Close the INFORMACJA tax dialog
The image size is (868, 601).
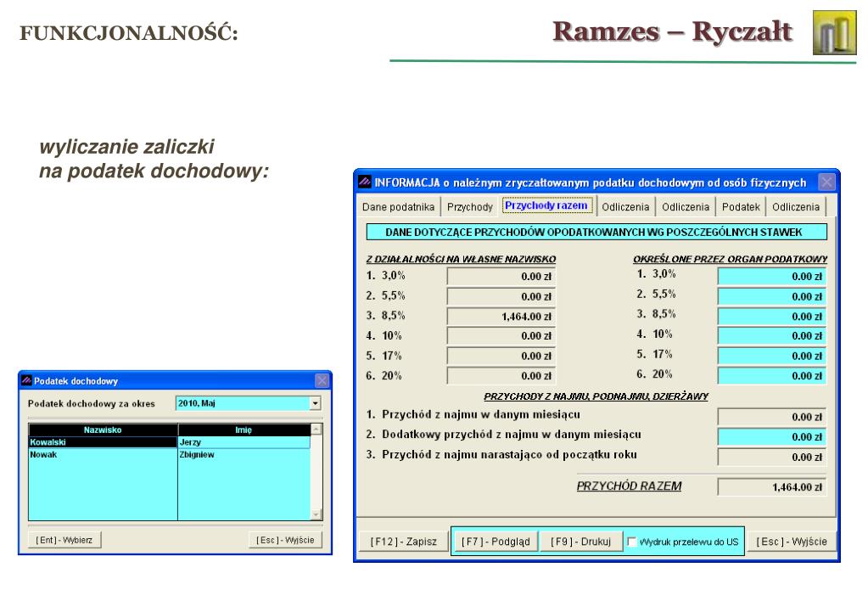point(826,182)
